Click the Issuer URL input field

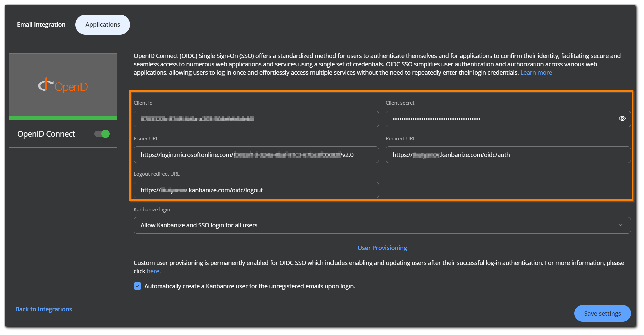click(256, 155)
